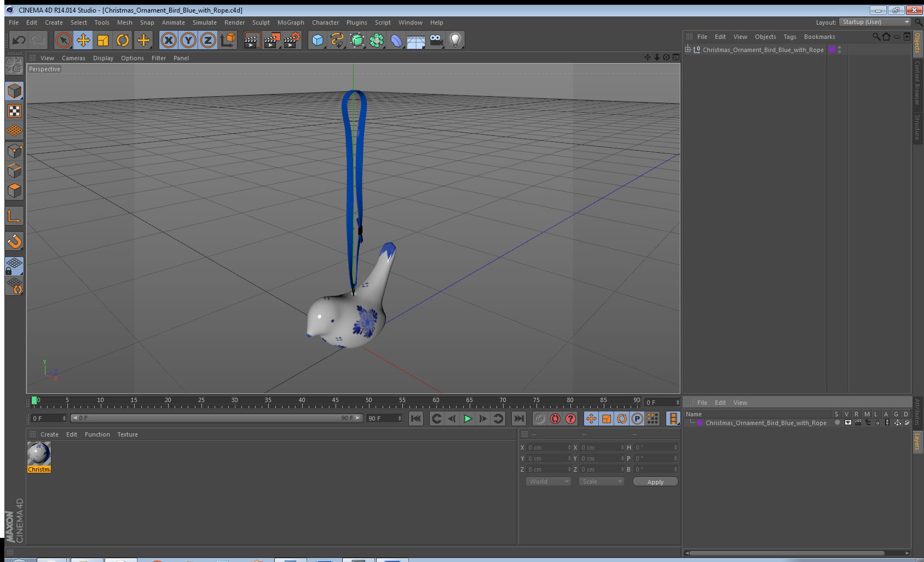Screen dimensions: 924x562
Task: Add a light object
Action: click(455, 40)
